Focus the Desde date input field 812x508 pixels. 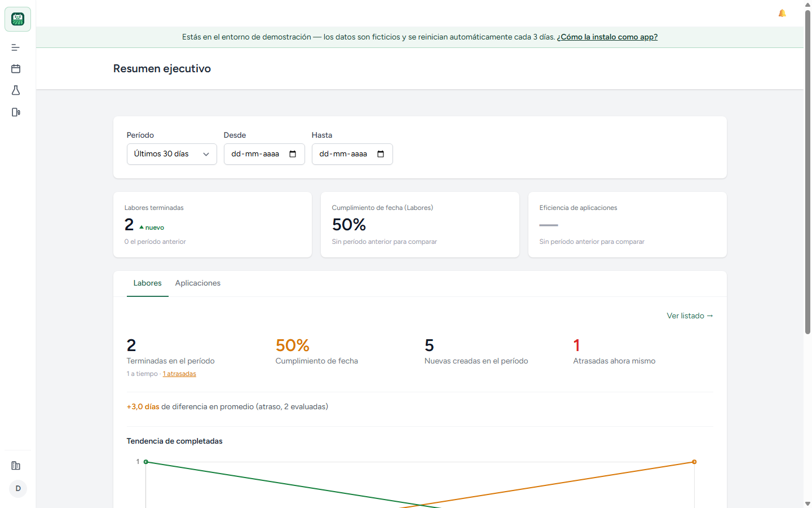[x=264, y=154]
